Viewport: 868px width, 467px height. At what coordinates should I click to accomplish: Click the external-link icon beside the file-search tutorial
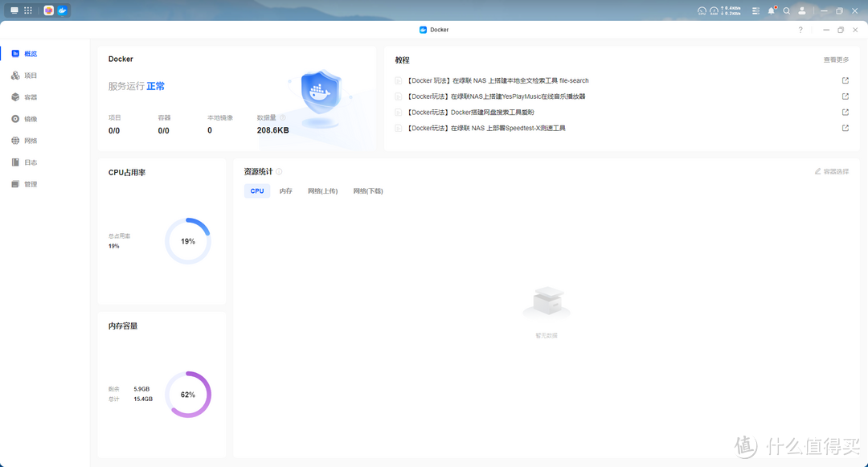coord(844,80)
